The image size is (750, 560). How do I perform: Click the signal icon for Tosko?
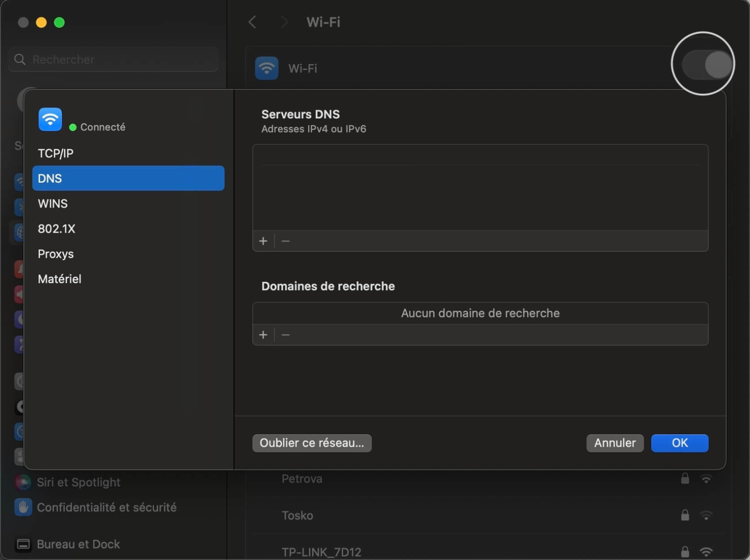[x=706, y=515]
